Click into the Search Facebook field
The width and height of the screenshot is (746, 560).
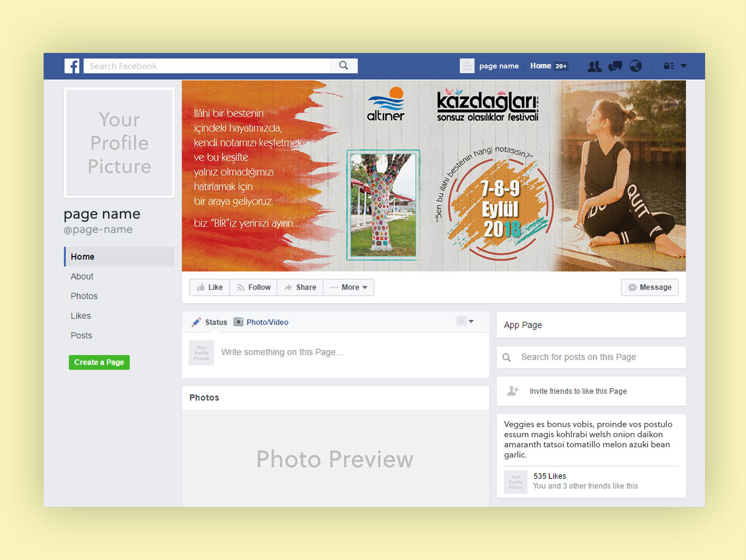pyautogui.click(x=206, y=66)
